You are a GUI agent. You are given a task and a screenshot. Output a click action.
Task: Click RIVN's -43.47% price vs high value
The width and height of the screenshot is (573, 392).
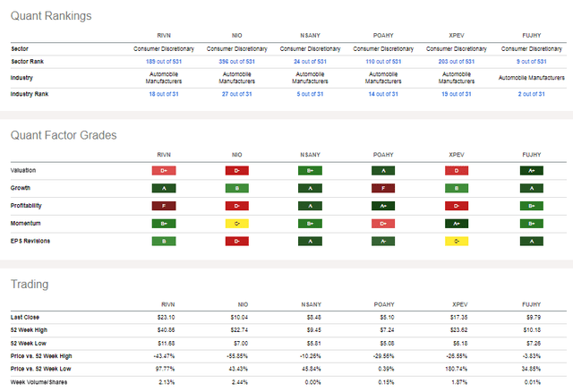[164, 356]
